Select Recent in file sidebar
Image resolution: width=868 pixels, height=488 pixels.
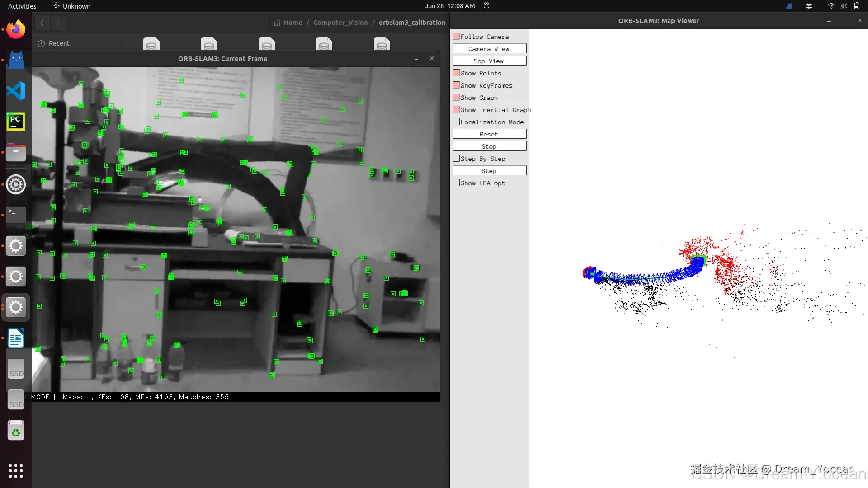59,43
